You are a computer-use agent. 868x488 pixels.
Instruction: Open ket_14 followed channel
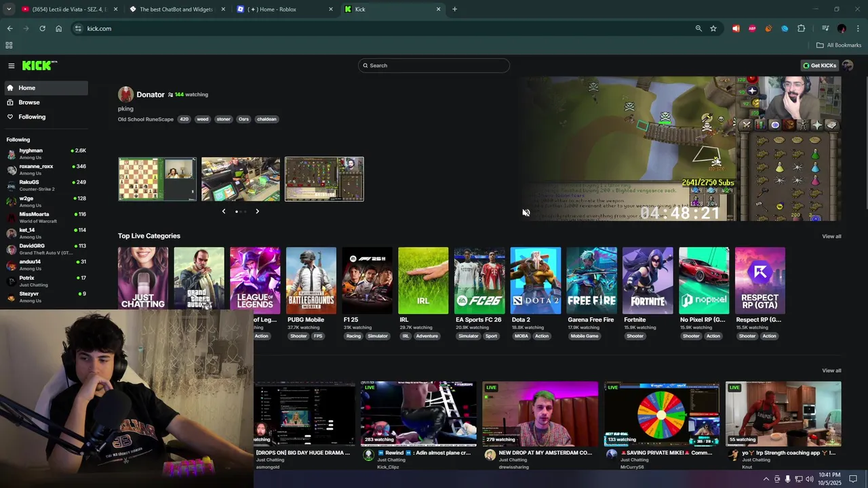pos(46,233)
